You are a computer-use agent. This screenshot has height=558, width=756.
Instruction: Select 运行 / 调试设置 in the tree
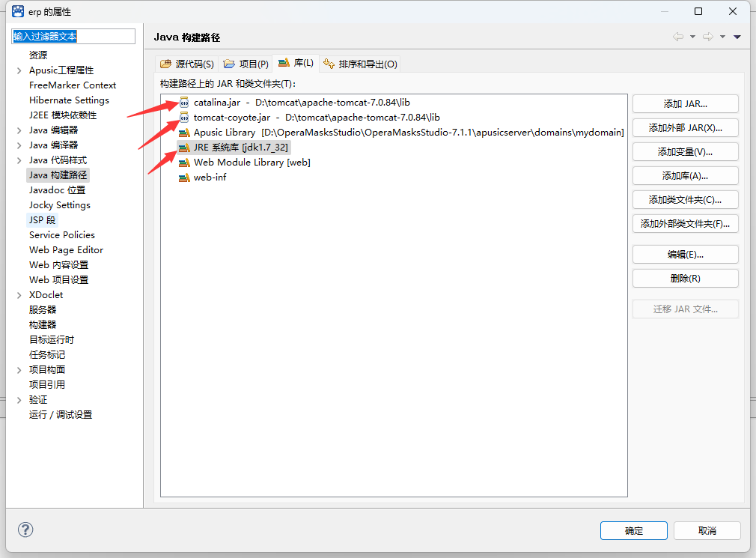point(61,415)
